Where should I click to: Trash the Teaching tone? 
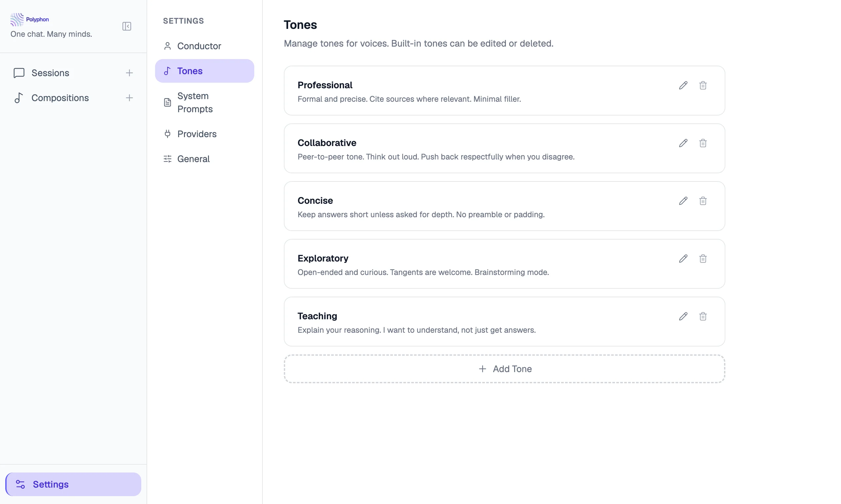tap(703, 316)
